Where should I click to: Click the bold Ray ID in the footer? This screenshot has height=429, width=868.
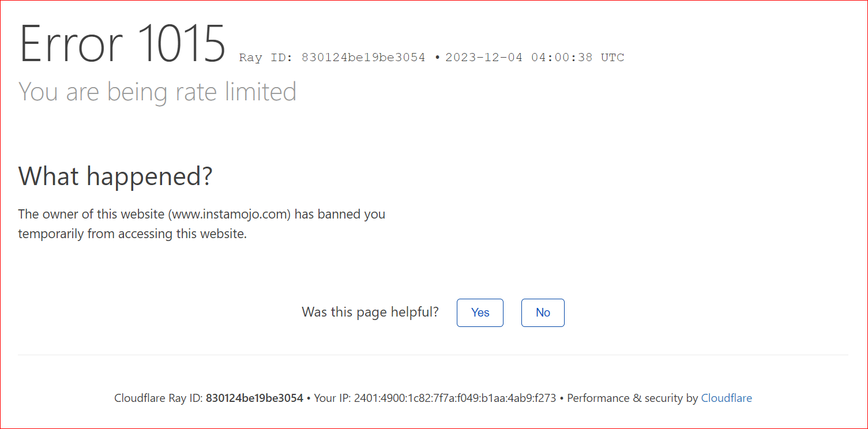click(x=254, y=398)
